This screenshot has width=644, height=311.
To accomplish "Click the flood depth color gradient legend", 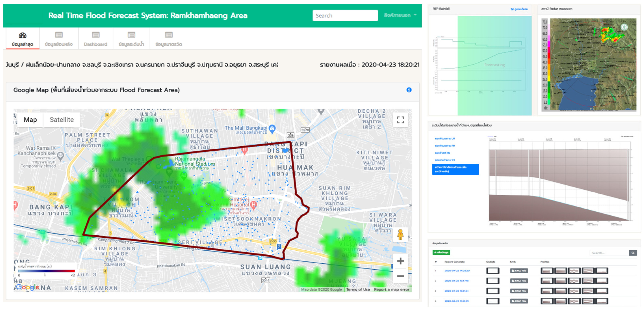I will (46, 271).
